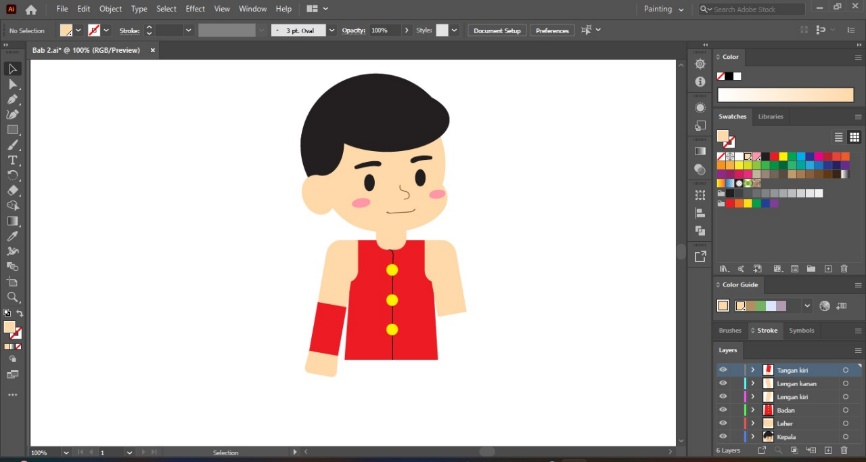The width and height of the screenshot is (866, 462).
Task: Open the fill color dropdown arrow
Action: pyautogui.click(x=78, y=30)
